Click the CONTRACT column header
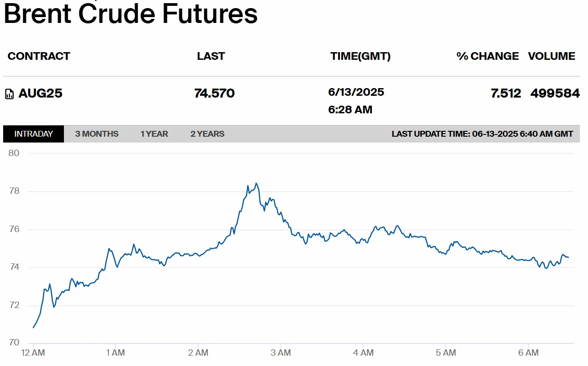This screenshot has height=366, width=588. coord(39,56)
